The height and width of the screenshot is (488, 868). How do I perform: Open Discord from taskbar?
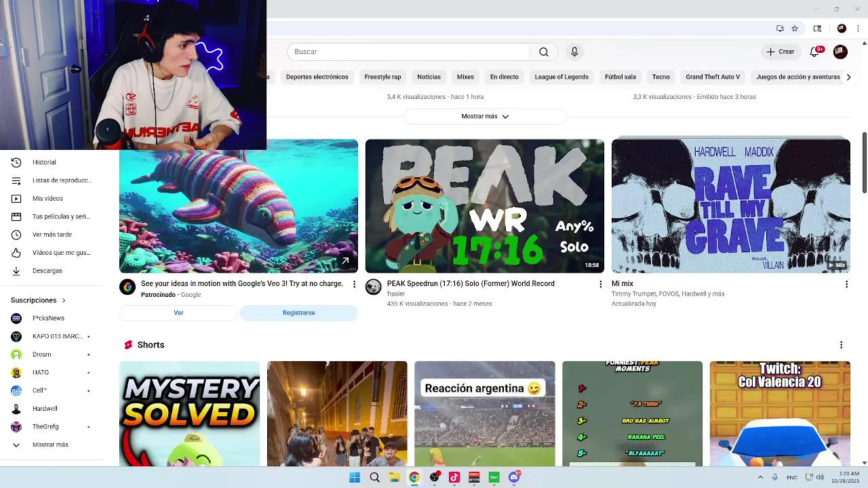pos(514,477)
